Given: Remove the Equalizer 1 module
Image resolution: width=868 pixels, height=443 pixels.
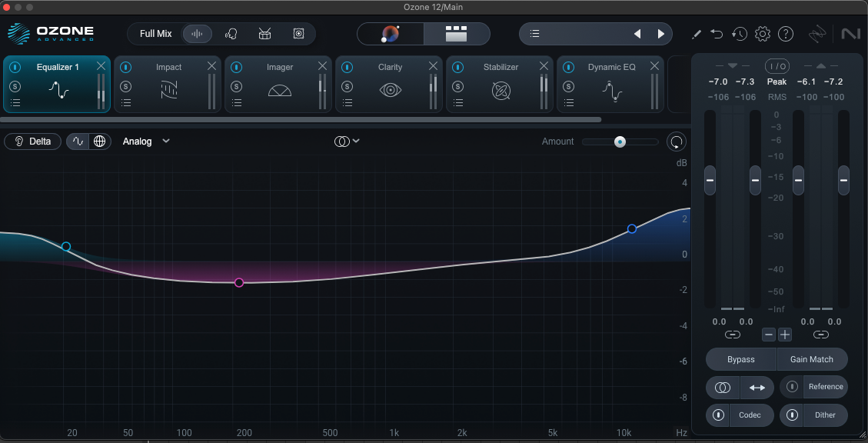Looking at the screenshot, I should [x=101, y=66].
